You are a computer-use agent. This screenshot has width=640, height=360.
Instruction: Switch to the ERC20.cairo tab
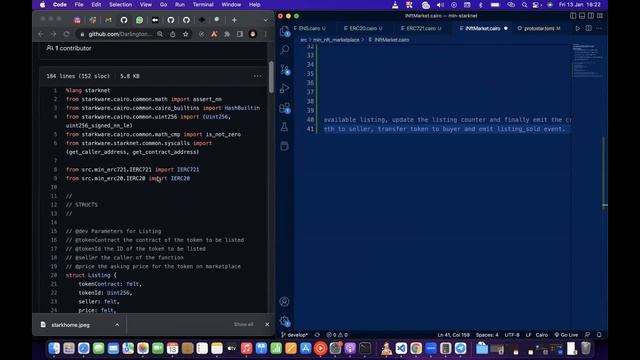click(363, 28)
